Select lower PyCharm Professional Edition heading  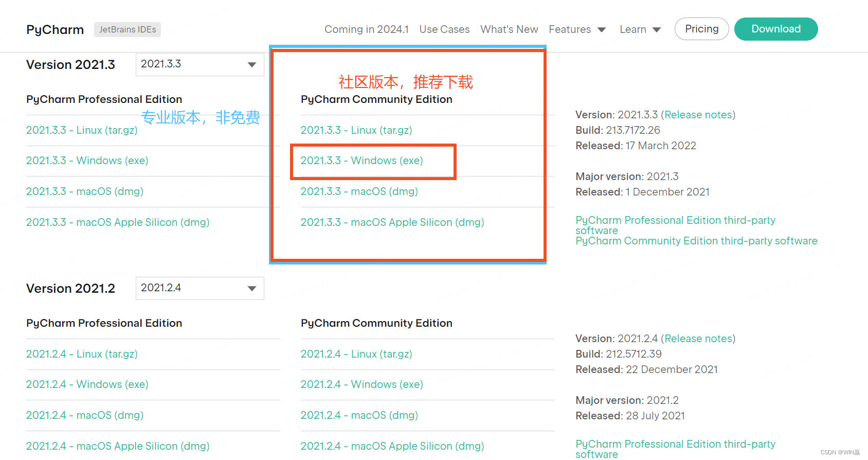(104, 323)
